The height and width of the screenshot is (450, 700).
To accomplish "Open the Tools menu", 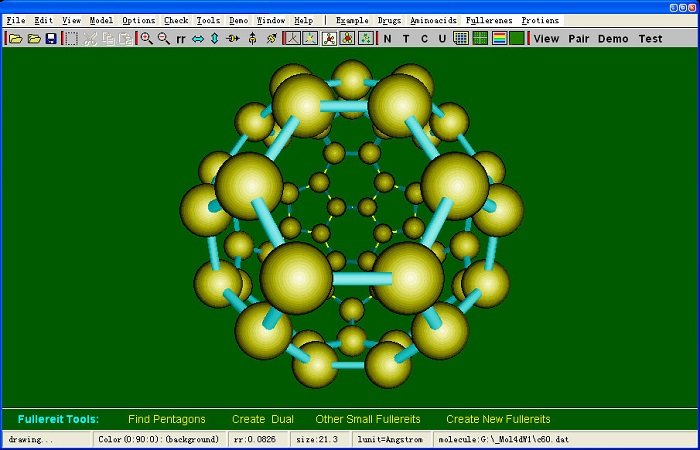I will point(208,20).
